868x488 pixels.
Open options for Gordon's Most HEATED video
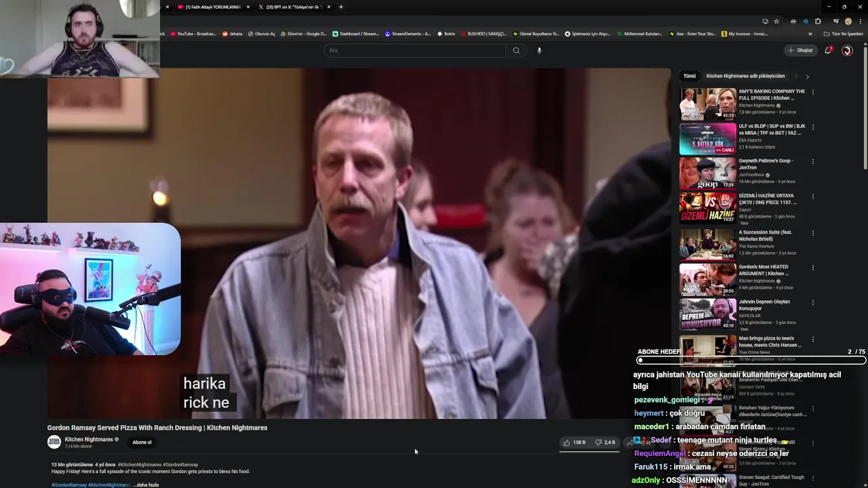813,268
